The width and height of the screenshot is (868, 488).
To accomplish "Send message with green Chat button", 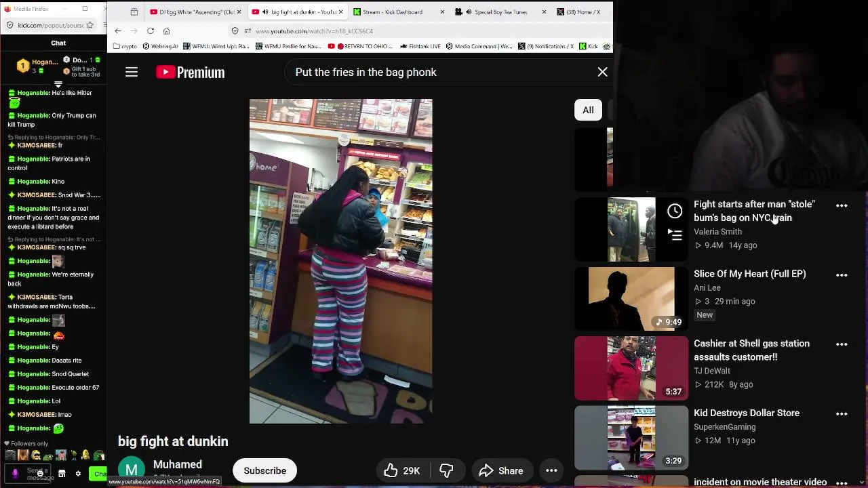I will [x=98, y=474].
